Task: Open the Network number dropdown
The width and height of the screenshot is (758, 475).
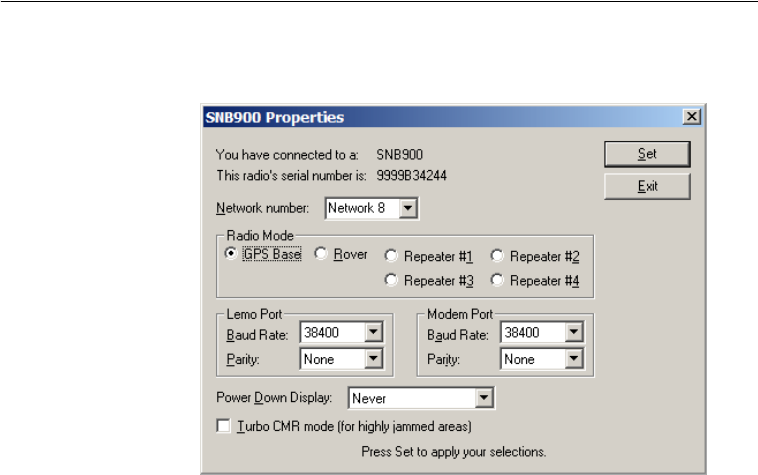Action: (408, 208)
